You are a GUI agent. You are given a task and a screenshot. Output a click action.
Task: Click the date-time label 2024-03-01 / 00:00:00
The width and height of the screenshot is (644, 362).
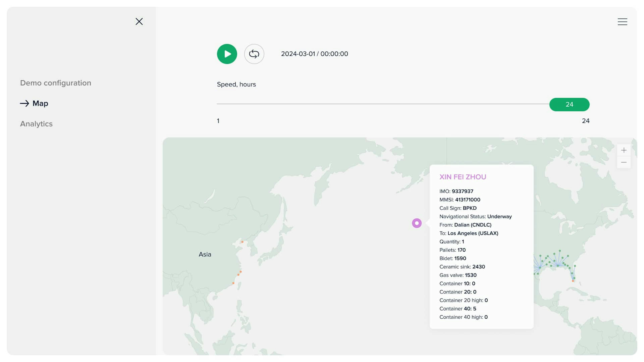pyautogui.click(x=314, y=54)
